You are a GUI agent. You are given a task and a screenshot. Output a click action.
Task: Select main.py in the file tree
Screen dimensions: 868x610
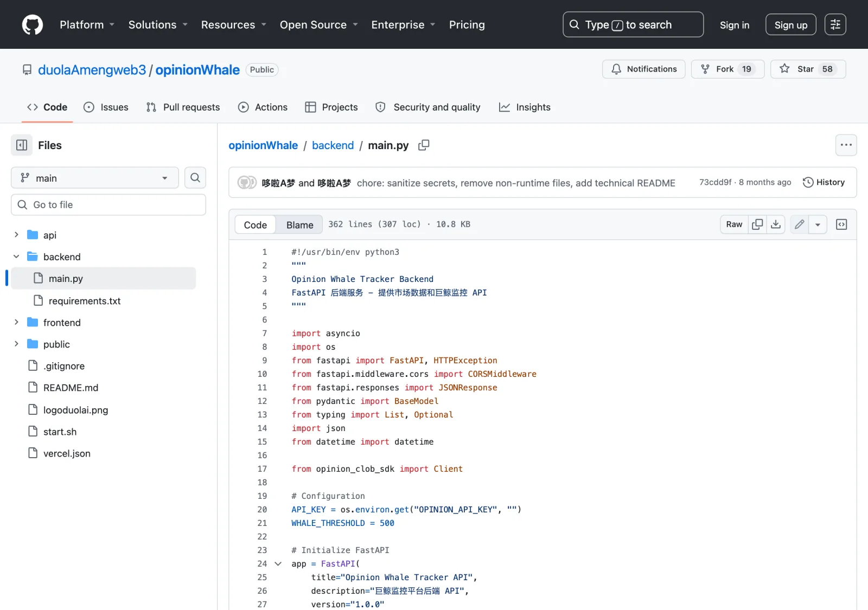(x=103, y=278)
